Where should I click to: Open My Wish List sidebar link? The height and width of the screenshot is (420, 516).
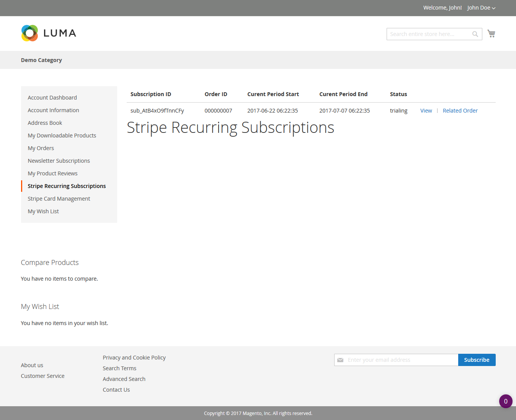click(43, 211)
